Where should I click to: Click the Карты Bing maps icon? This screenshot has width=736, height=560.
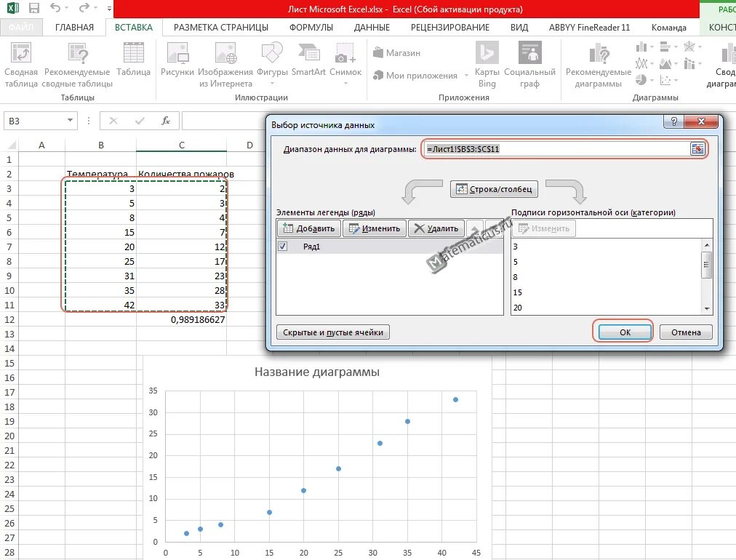click(x=487, y=52)
